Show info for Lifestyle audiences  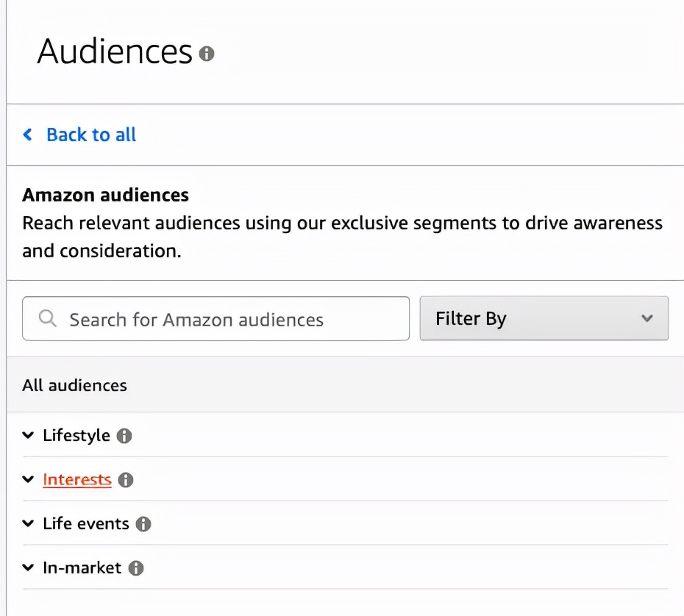[124, 436]
